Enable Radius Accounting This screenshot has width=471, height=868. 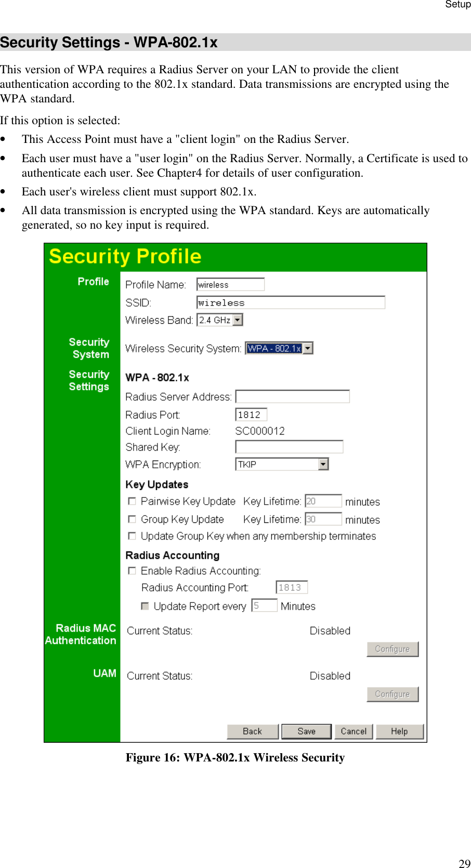(132, 570)
